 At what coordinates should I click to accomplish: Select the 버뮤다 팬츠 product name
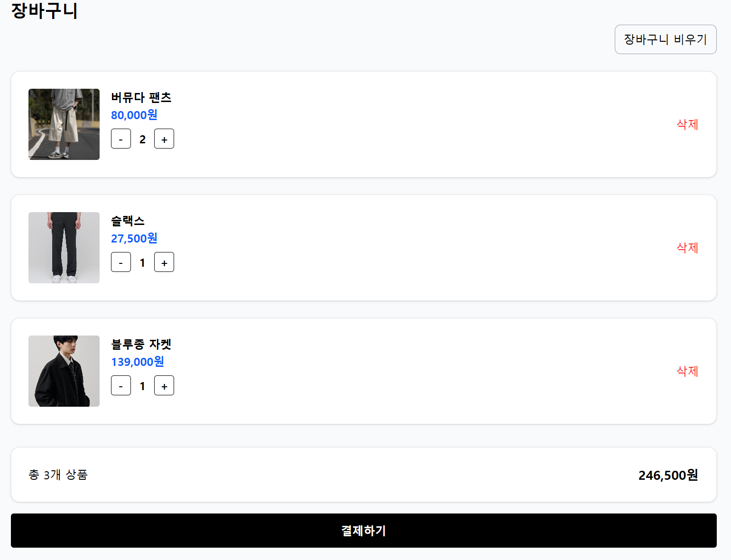141,97
